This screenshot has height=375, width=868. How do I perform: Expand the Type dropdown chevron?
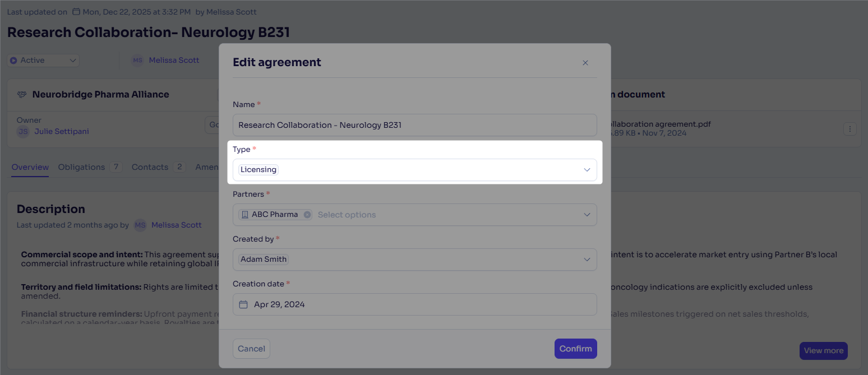click(x=587, y=170)
